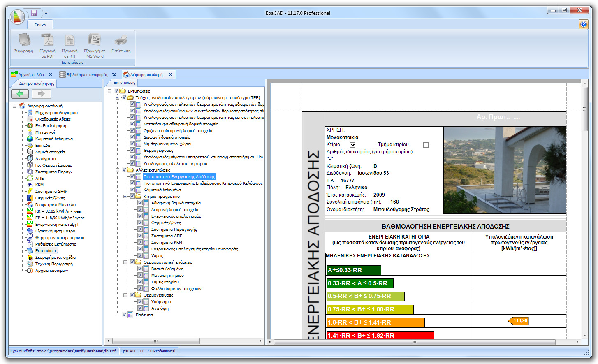Open Help via the question mark icon
The image size is (598, 364).
[x=584, y=24]
